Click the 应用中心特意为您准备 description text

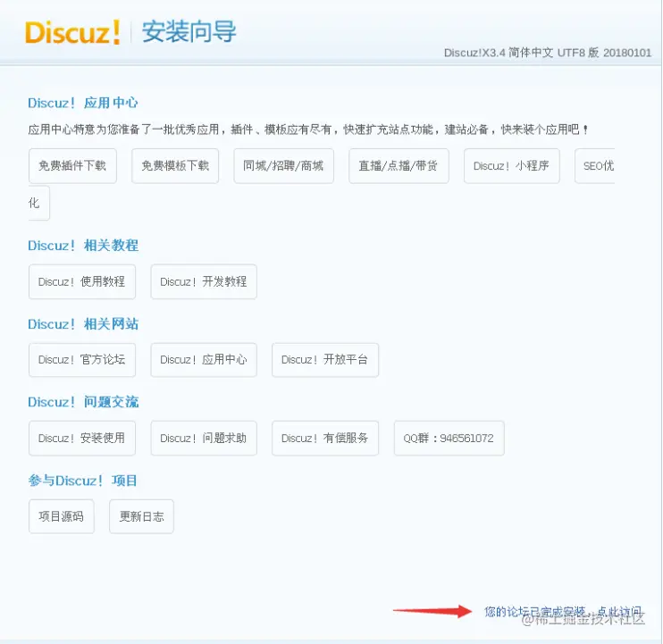(307, 130)
